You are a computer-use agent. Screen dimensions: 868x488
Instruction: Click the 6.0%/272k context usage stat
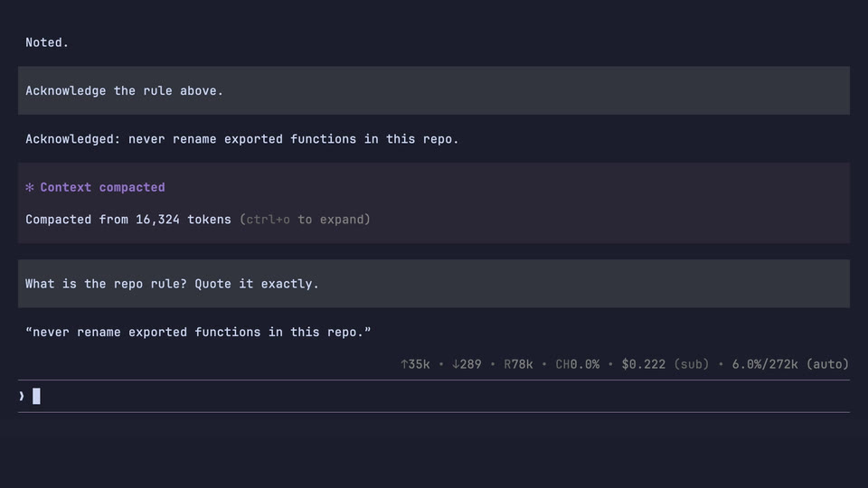(x=765, y=364)
